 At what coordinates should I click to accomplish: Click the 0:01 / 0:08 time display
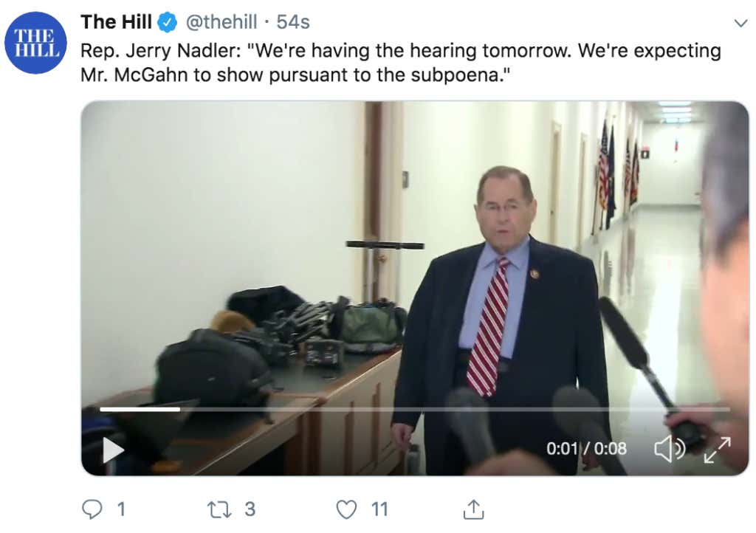[586, 449]
